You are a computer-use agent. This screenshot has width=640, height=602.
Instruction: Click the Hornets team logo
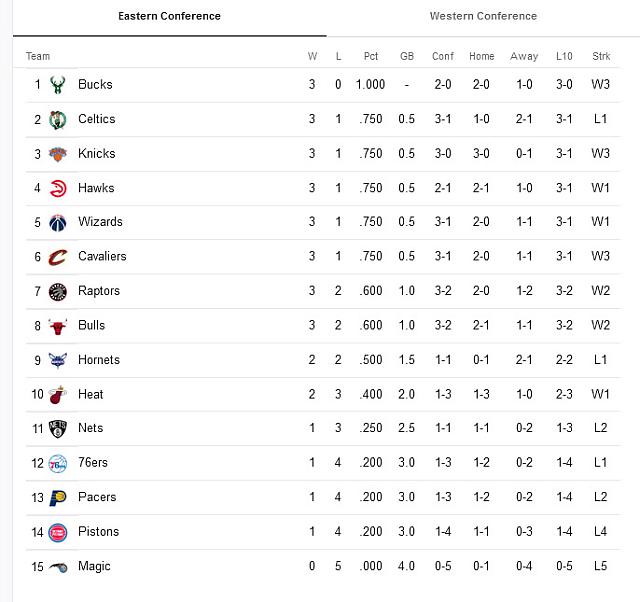[x=57, y=360]
